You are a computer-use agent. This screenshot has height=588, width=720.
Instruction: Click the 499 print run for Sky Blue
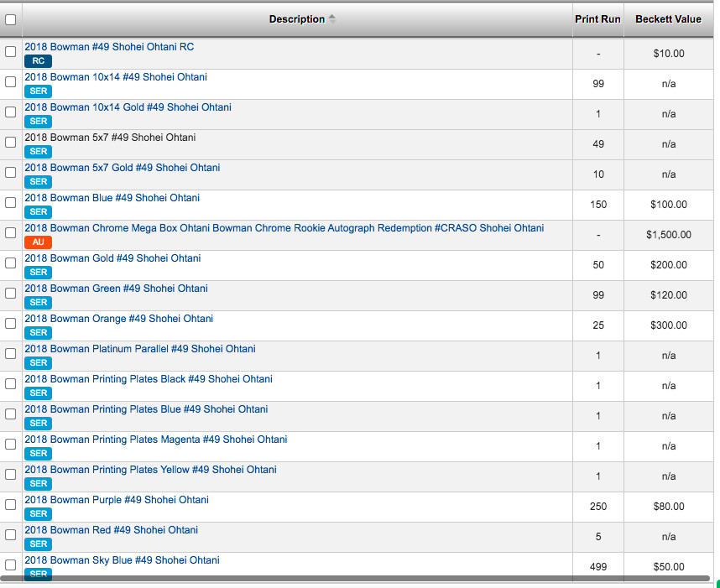point(597,567)
